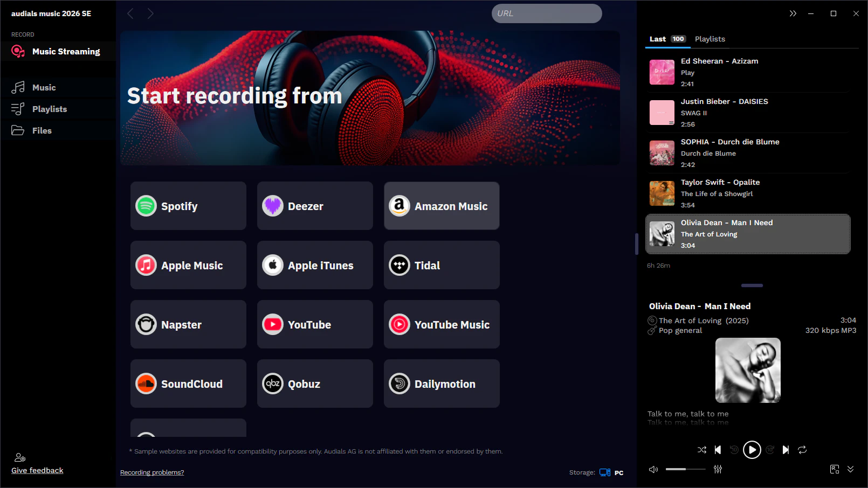
Task: Open Music library in sidebar
Action: pos(58,87)
